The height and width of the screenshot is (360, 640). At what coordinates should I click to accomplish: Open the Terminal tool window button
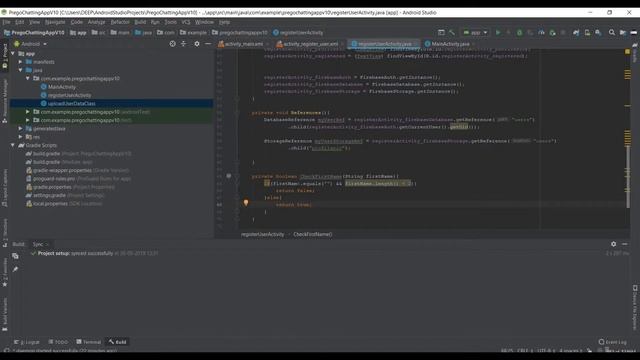click(89, 342)
